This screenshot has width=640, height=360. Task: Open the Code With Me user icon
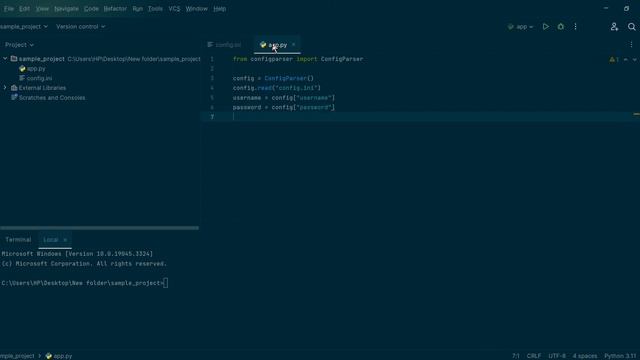tap(614, 27)
